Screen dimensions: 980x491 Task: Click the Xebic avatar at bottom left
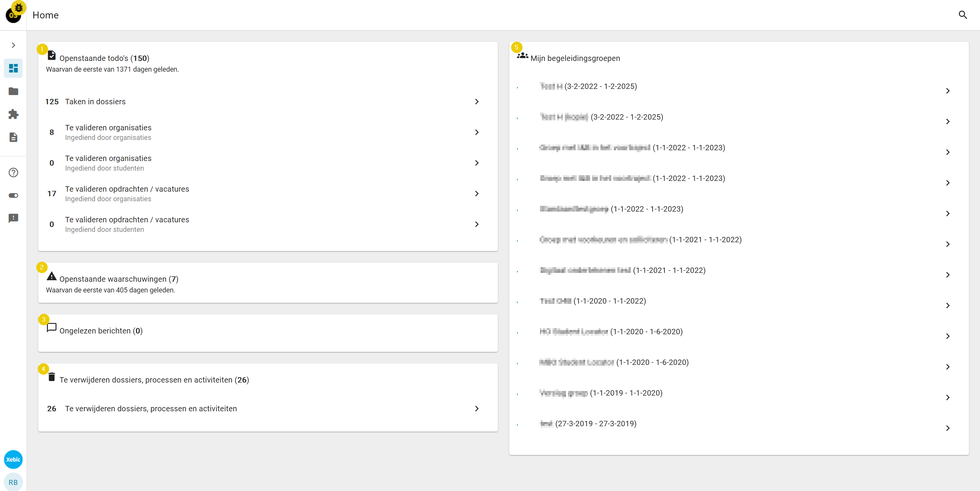click(x=13, y=459)
